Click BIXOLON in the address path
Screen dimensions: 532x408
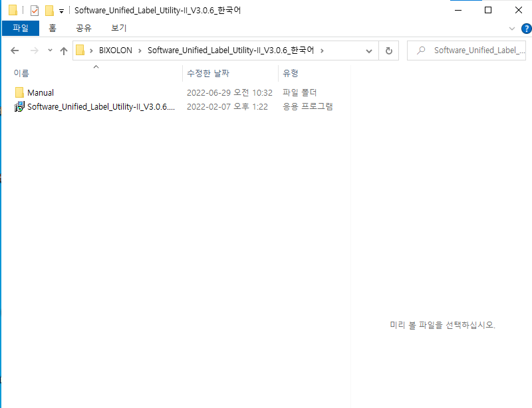pos(115,51)
